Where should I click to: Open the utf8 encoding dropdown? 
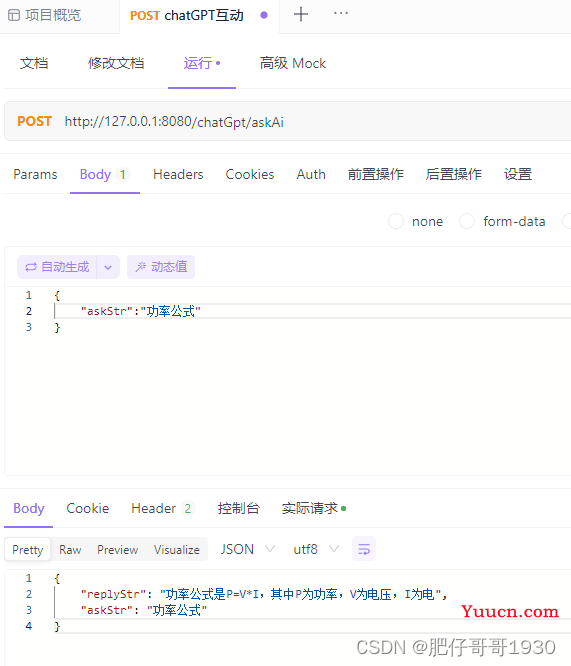pyautogui.click(x=316, y=549)
